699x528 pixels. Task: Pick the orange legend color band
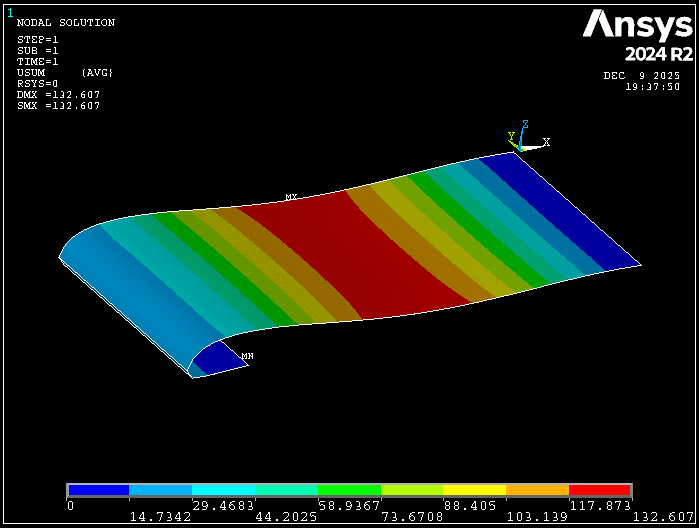[x=538, y=490]
